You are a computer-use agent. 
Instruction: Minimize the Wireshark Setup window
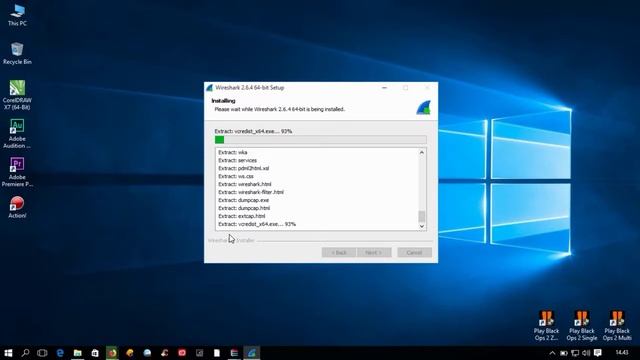[x=384, y=88]
